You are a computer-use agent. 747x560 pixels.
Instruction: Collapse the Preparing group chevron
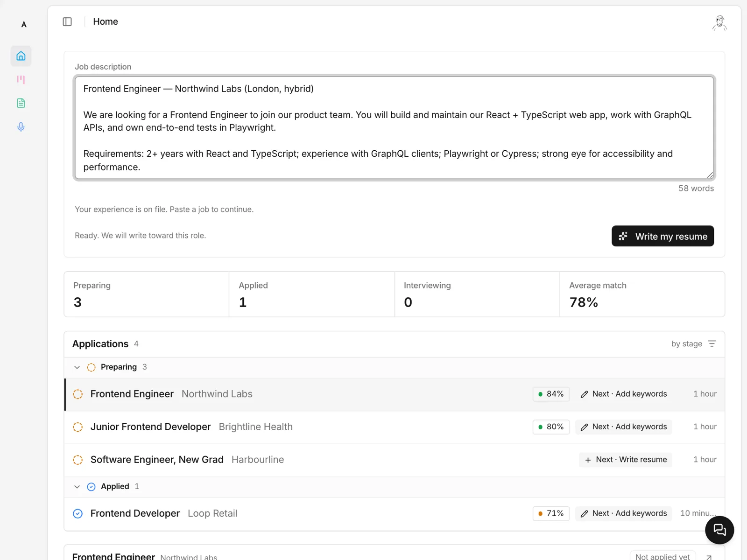click(77, 367)
